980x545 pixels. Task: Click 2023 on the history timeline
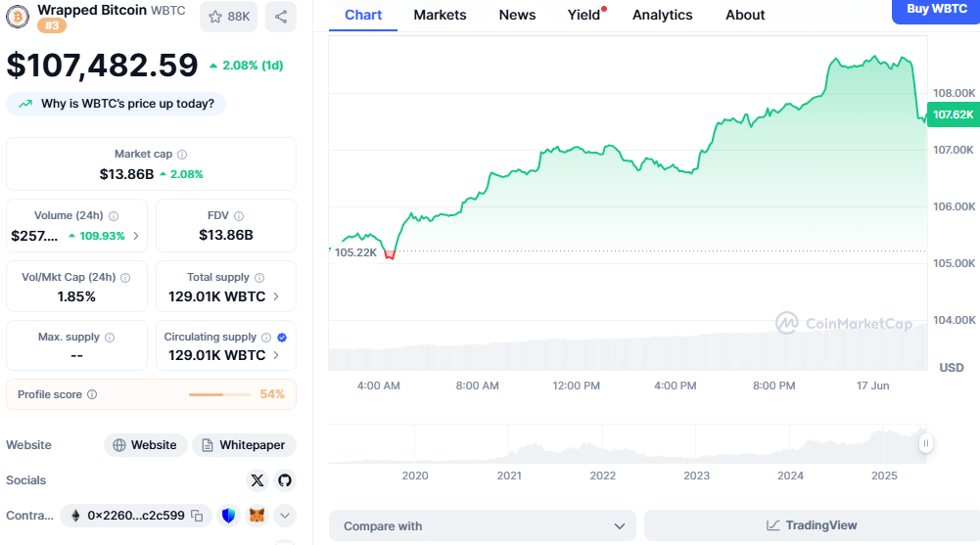pyautogui.click(x=697, y=476)
